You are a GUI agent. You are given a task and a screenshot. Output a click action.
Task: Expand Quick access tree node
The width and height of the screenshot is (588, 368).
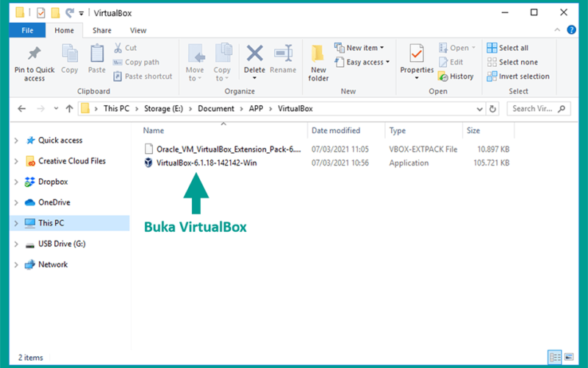(x=16, y=141)
